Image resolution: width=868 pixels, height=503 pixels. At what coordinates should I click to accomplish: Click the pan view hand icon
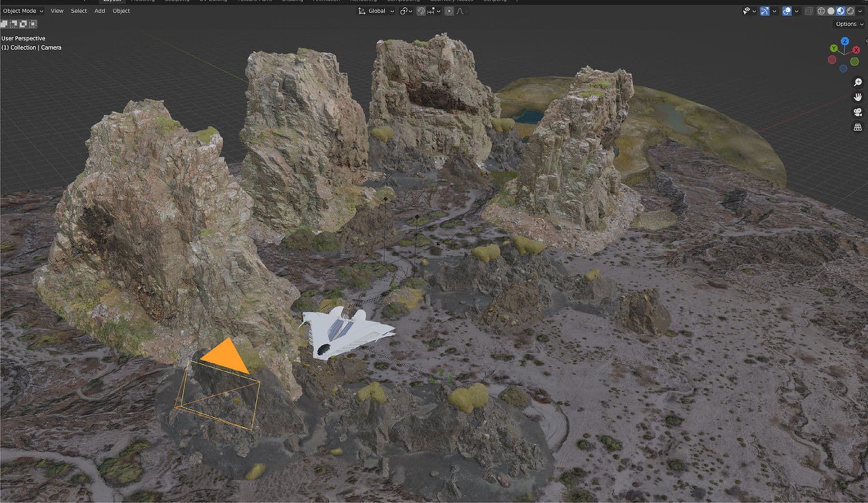(857, 97)
